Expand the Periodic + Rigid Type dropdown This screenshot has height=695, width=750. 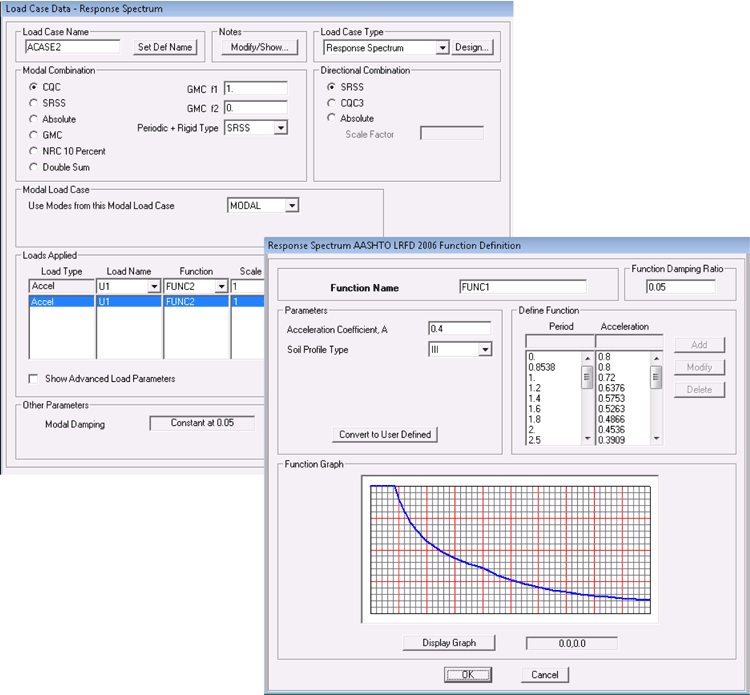[x=280, y=128]
